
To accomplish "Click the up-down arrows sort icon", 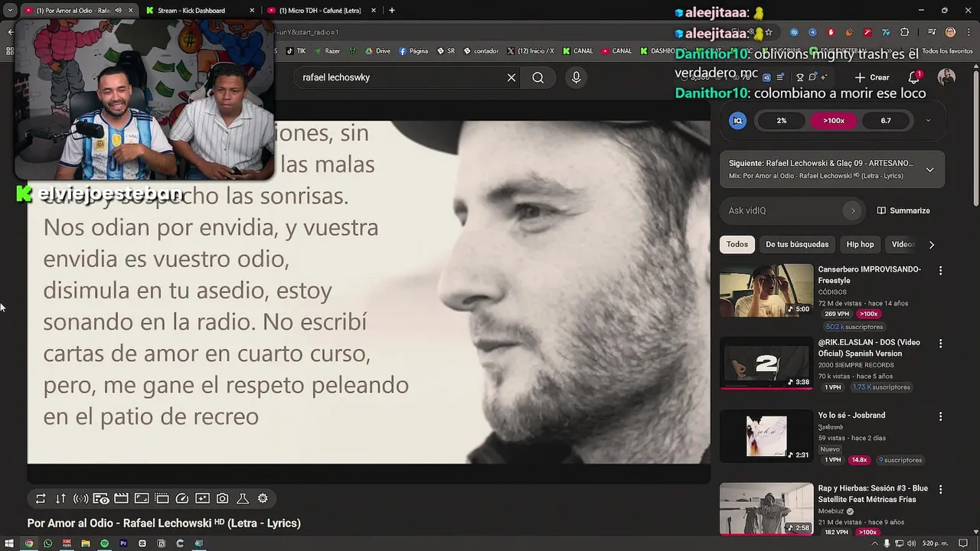I will pos(60,498).
